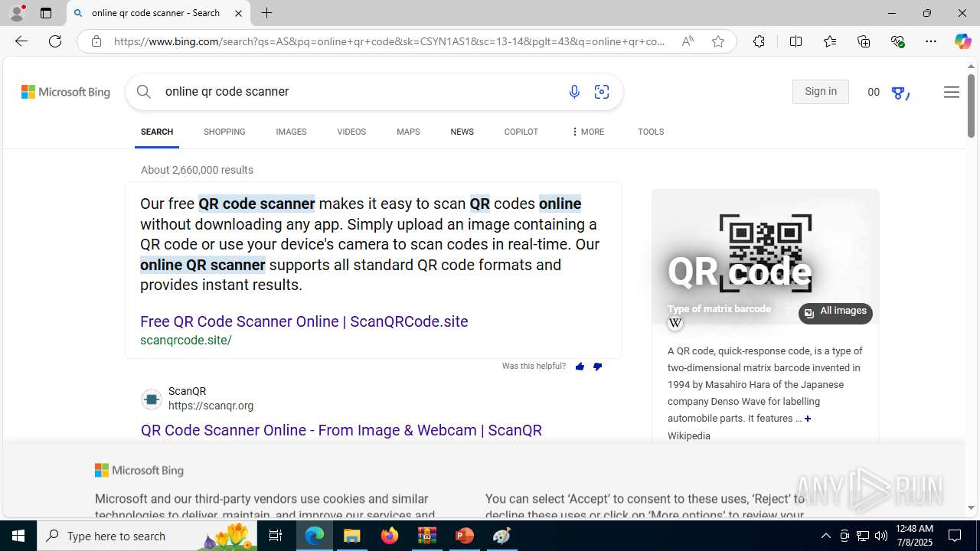Click the Wikipedia W icon
This screenshot has height=551, width=980.
[x=675, y=323]
